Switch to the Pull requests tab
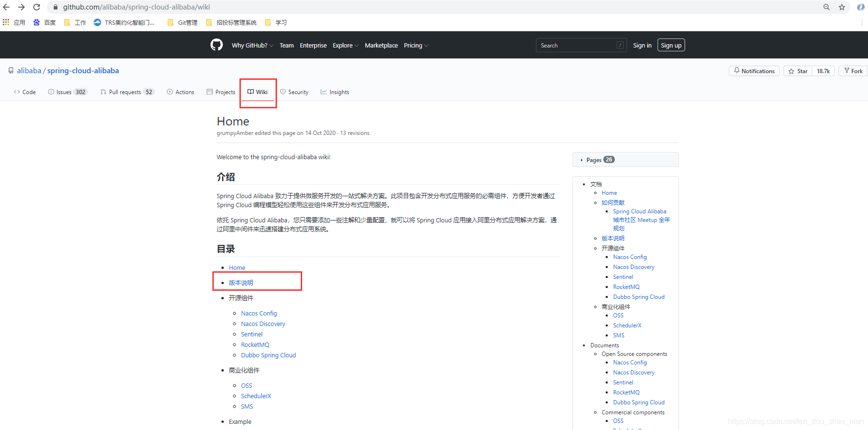The image size is (868, 430). tap(127, 92)
